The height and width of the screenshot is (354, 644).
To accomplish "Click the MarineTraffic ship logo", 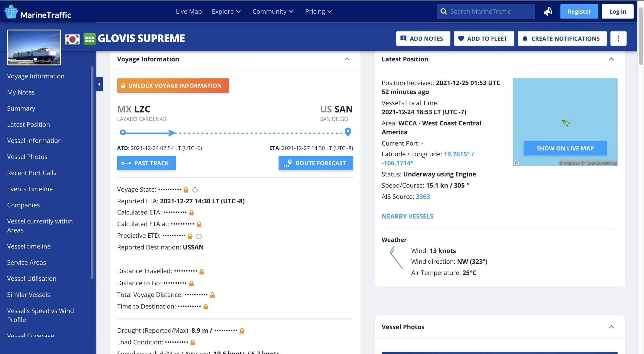I will click(11, 12).
